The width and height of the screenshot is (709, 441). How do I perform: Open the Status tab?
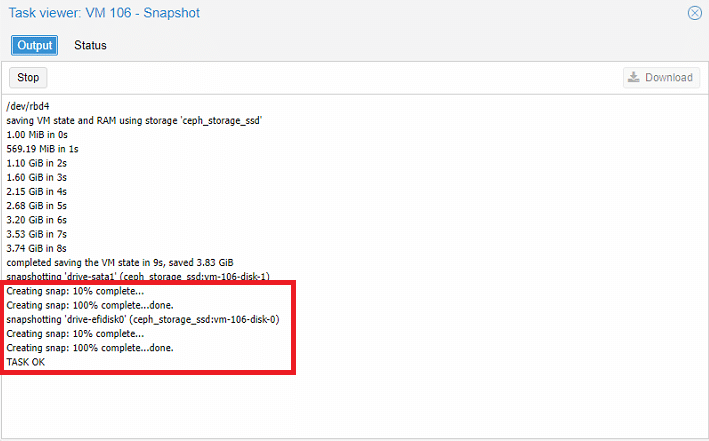(x=90, y=45)
